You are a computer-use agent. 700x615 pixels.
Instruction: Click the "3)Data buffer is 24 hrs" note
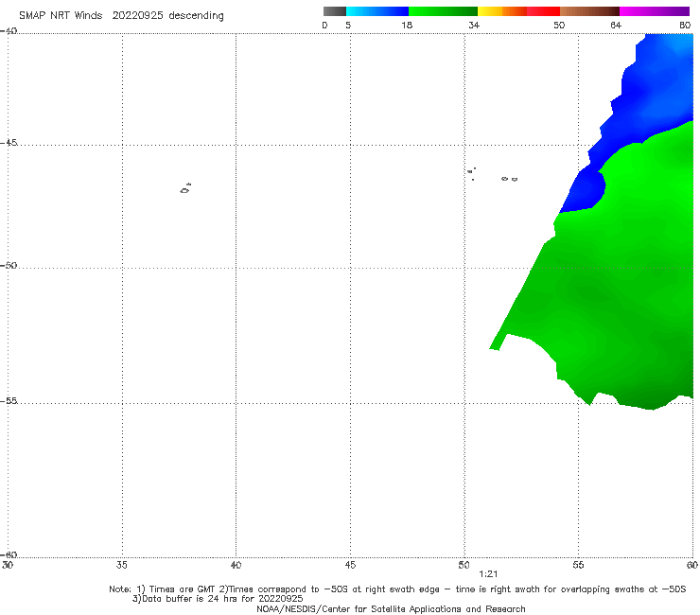[218, 599]
